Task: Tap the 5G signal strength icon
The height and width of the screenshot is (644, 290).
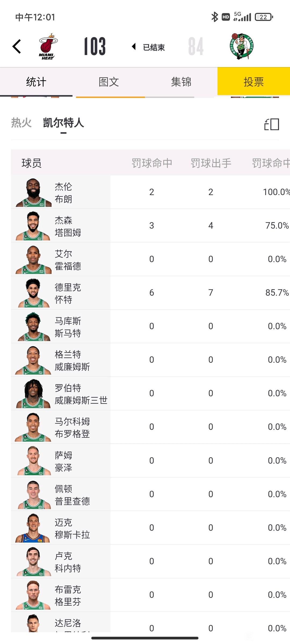Action: click(x=242, y=17)
